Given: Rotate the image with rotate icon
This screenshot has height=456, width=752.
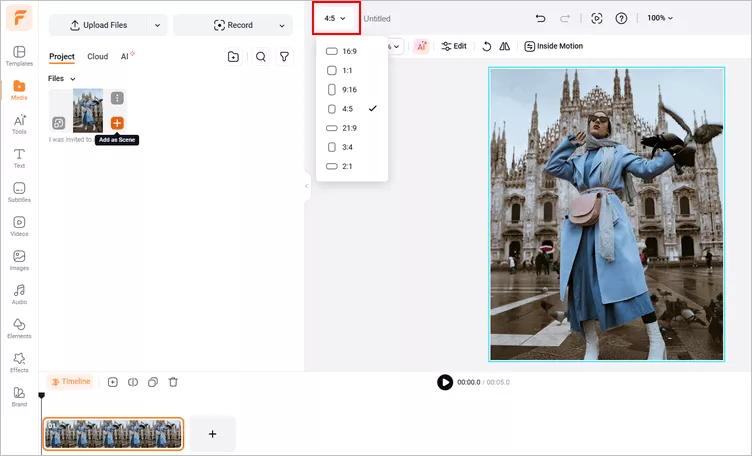Looking at the screenshot, I should pos(486,46).
